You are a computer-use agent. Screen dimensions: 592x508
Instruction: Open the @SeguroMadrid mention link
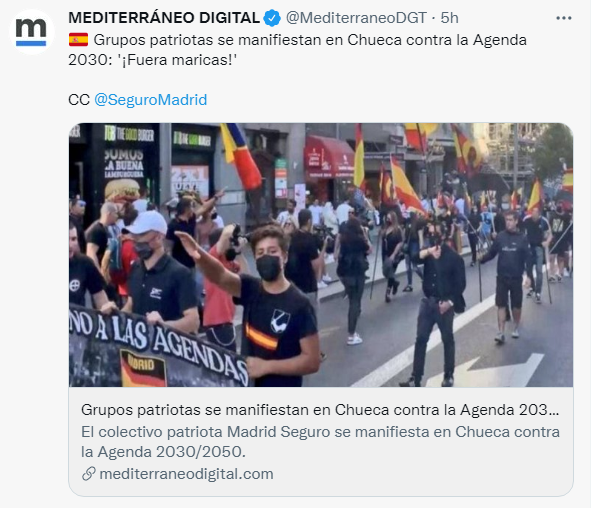tap(150, 100)
